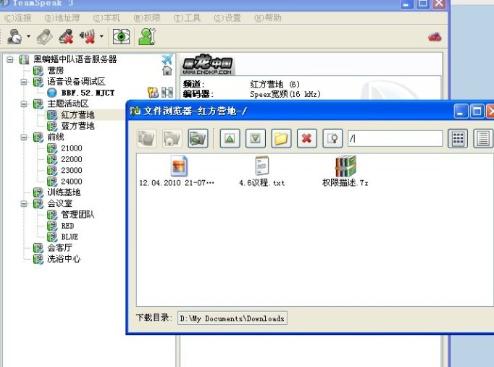
Task: Select the 洗浴中心 channel
Action: coord(64,259)
